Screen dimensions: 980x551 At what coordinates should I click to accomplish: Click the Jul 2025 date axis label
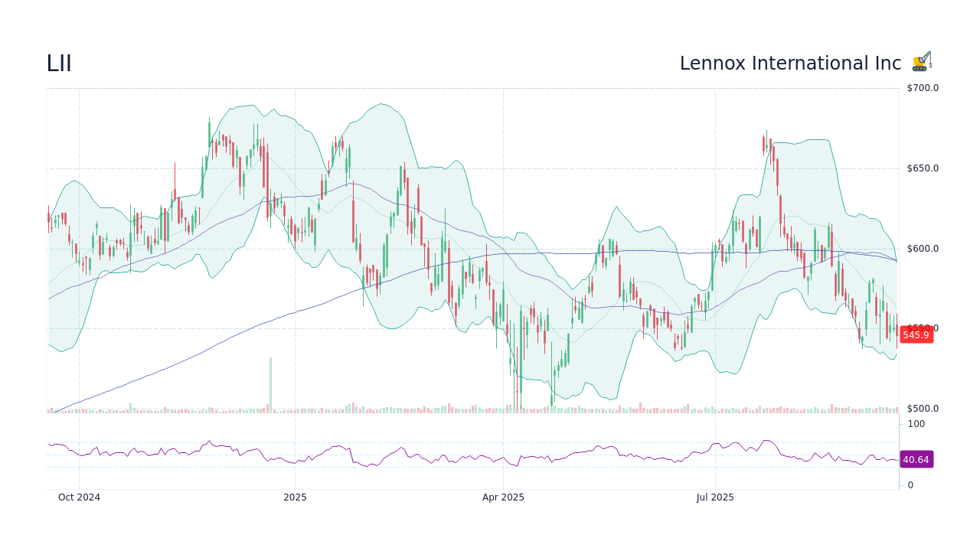click(x=715, y=497)
